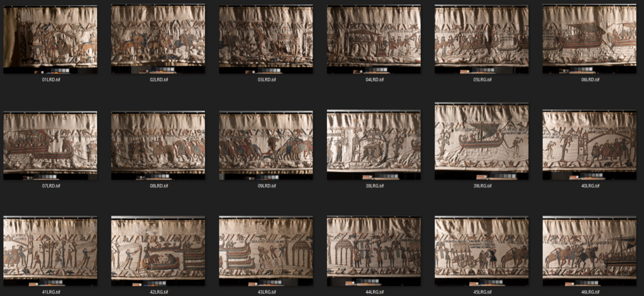Screen dimensions: 644x296
Task: Select the 06LRD.tif ship thumbnail
Action: click(x=589, y=39)
